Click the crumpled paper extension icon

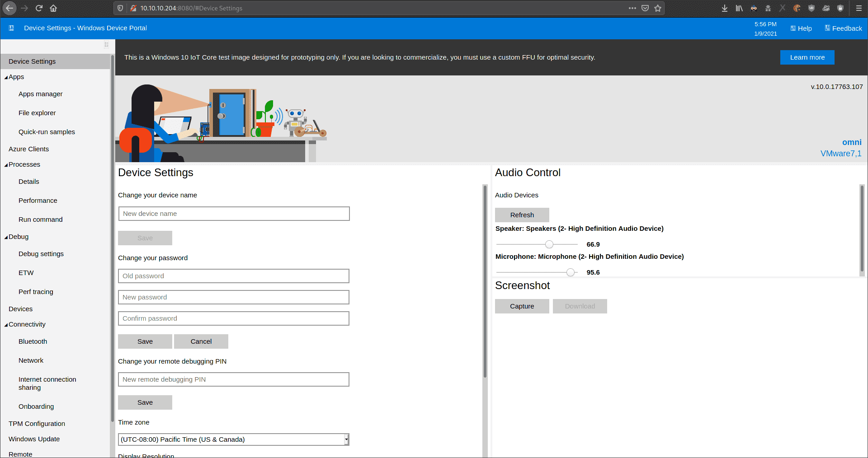(826, 8)
